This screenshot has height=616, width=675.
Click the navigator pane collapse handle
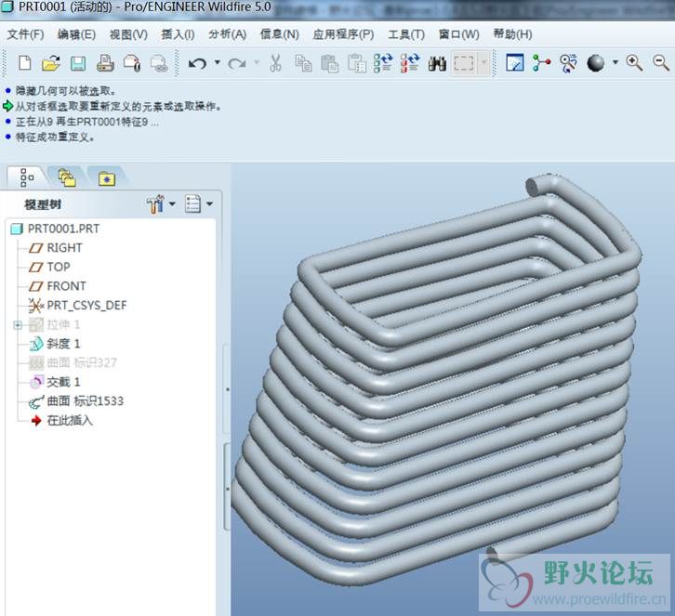[x=227, y=389]
